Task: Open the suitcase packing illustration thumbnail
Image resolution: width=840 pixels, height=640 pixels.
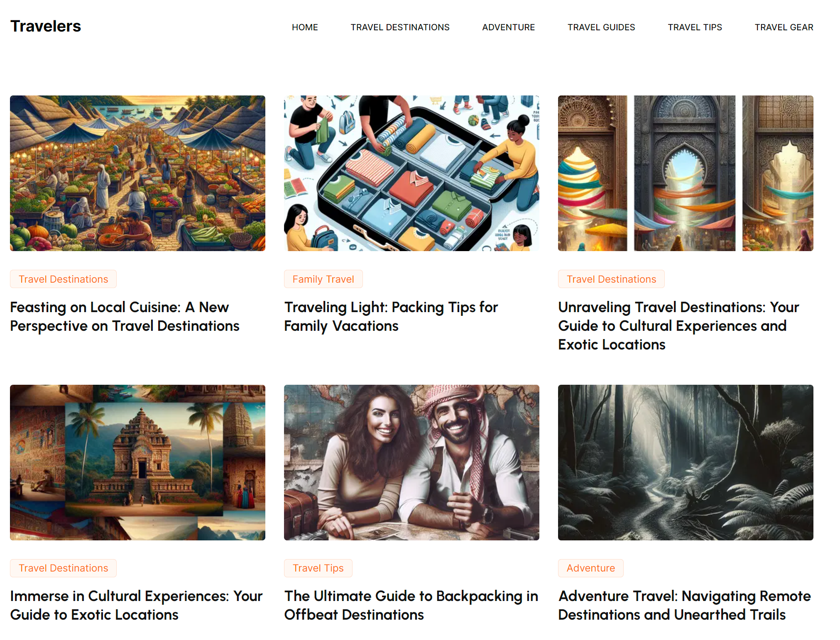Action: tap(411, 173)
